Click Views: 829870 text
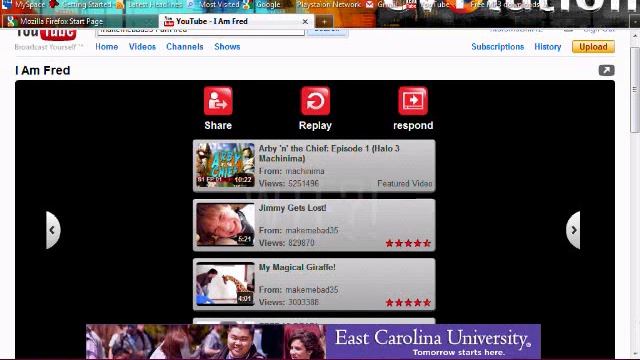This screenshot has height=360, width=640. pos(287,243)
